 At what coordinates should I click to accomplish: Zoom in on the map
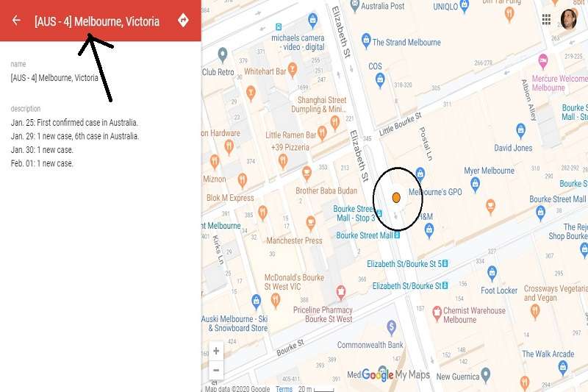click(x=216, y=351)
